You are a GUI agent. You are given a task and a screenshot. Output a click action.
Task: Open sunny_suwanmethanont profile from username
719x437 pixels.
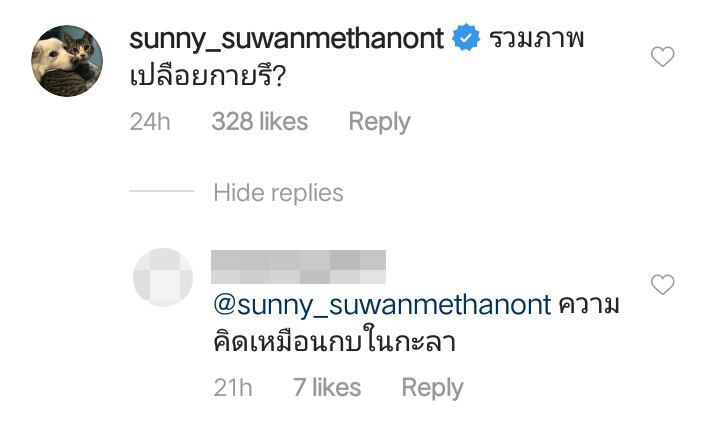pos(286,39)
